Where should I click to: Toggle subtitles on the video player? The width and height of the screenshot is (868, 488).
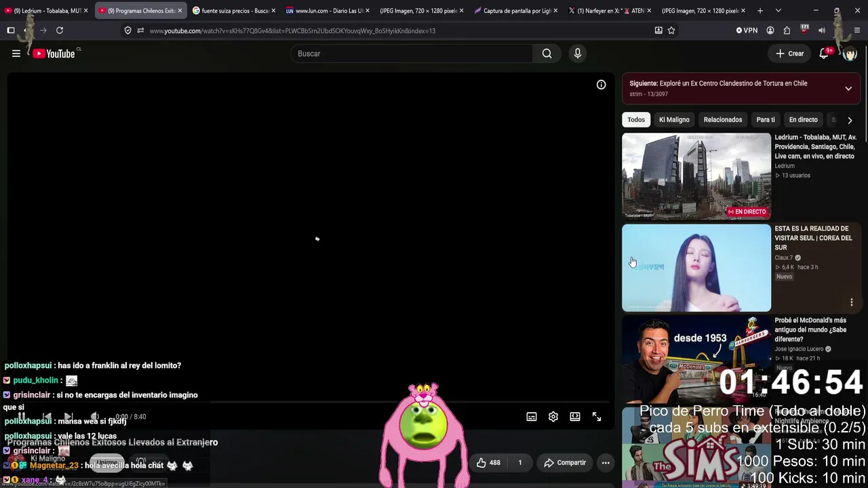(532, 417)
